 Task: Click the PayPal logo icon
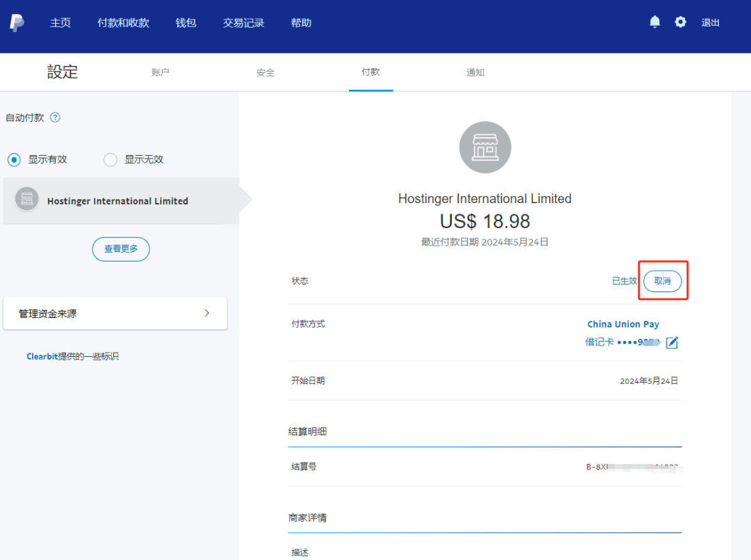coord(17,23)
